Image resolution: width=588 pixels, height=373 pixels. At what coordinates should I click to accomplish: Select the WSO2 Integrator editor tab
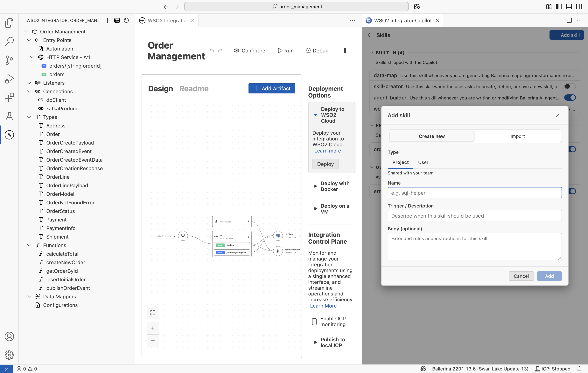point(167,20)
